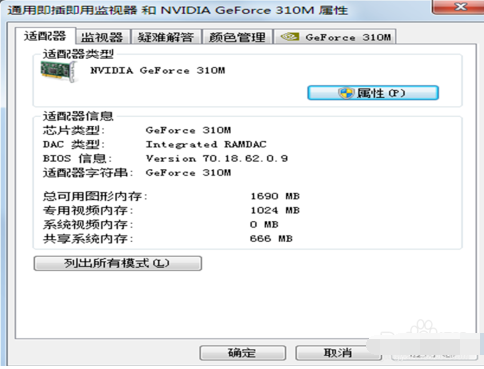
Task: Cancel with the 取消 button
Action: pyautogui.click(x=338, y=353)
